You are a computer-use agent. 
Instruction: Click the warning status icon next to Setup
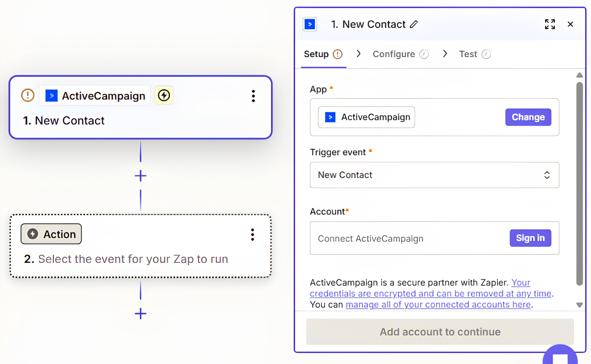point(338,54)
